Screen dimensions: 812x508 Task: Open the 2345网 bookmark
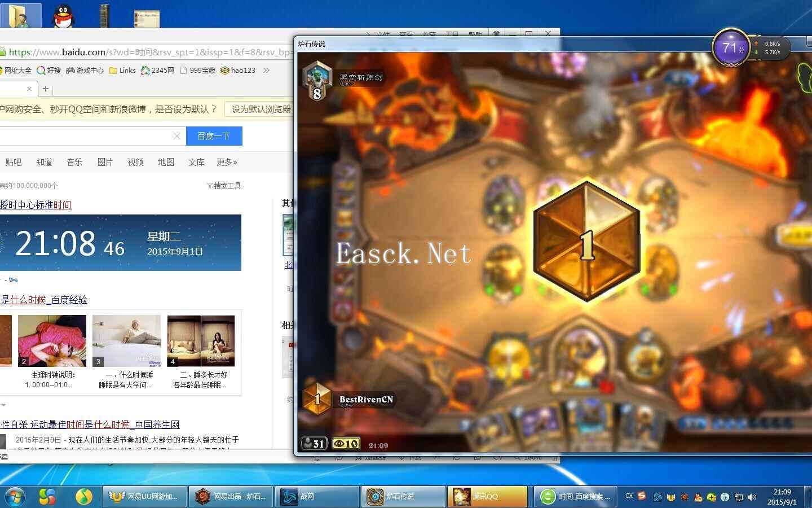point(157,71)
